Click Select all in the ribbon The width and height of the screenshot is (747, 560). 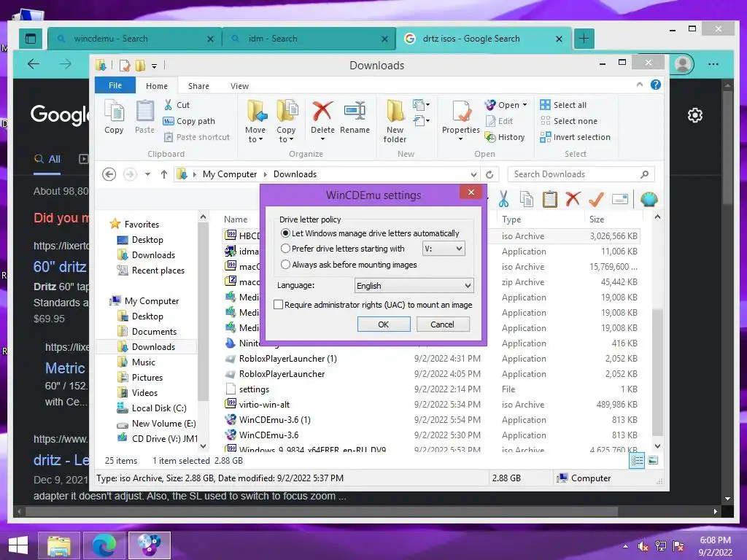coord(563,105)
